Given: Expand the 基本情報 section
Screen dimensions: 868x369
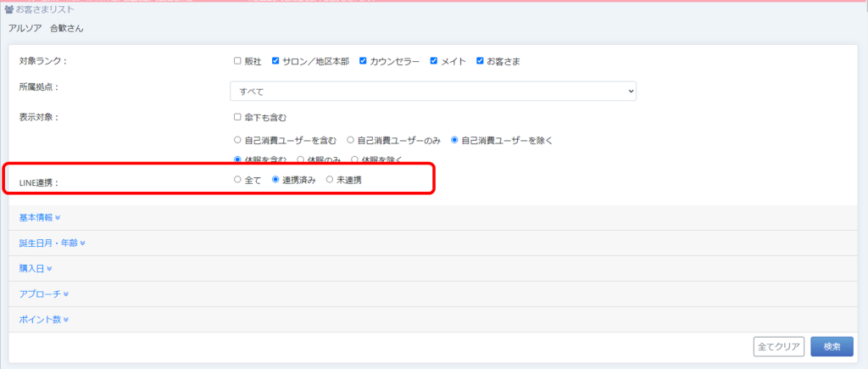Looking at the screenshot, I should [x=39, y=218].
